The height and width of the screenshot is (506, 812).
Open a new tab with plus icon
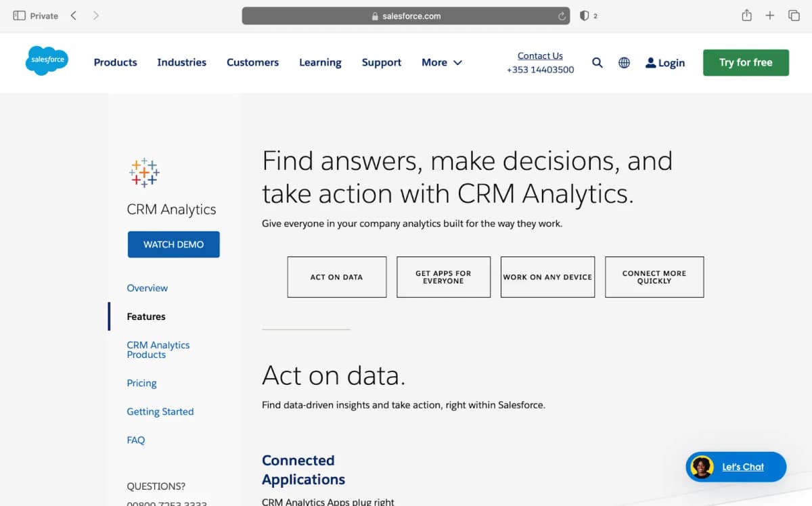point(770,16)
